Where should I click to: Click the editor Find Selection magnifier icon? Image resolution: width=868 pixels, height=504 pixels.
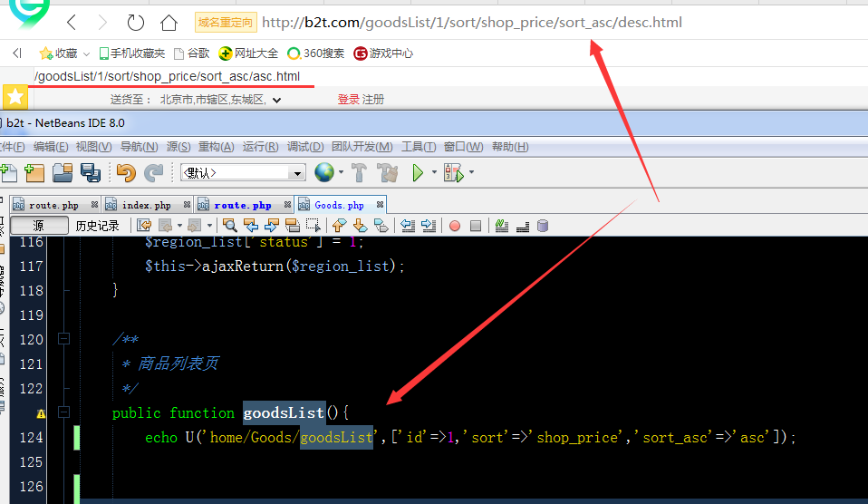pos(230,226)
